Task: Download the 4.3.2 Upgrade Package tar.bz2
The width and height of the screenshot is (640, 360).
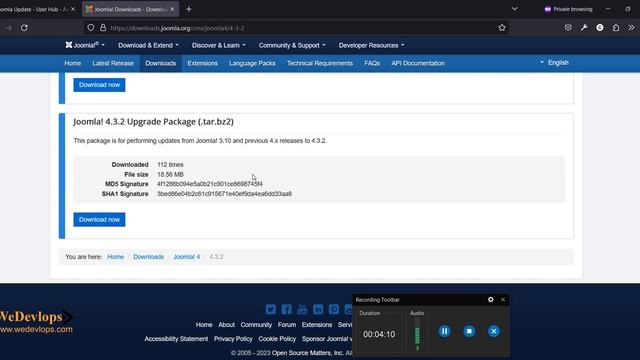Action: point(99,220)
